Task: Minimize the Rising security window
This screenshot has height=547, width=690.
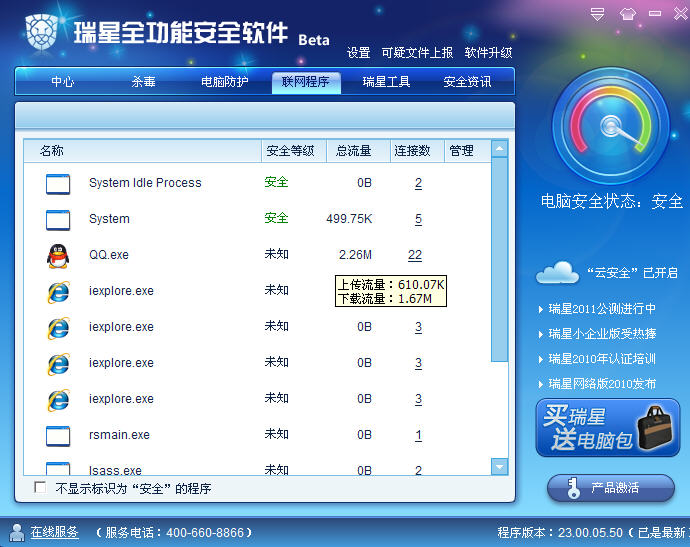Action: click(655, 14)
